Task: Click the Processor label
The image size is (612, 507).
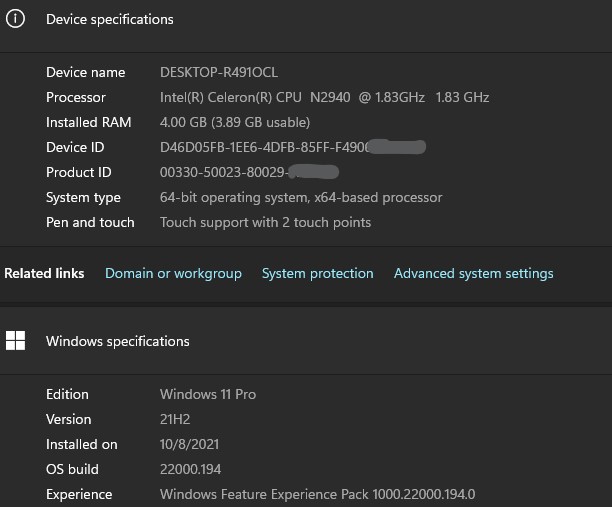Action: coord(76,98)
